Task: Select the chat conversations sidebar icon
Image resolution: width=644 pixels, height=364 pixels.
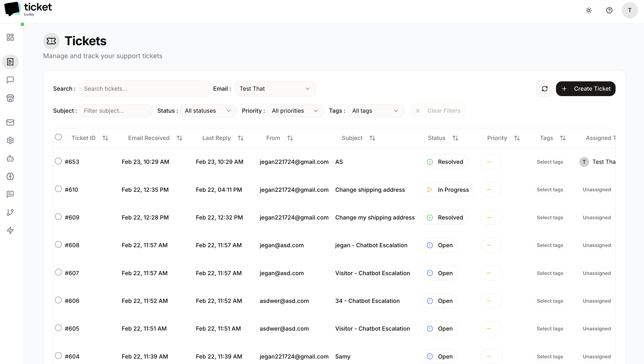Action: tap(10, 80)
